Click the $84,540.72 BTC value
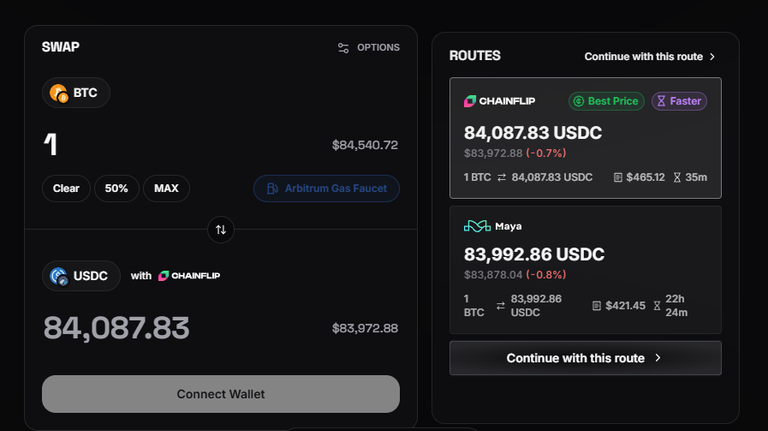768x431 pixels. click(x=365, y=145)
